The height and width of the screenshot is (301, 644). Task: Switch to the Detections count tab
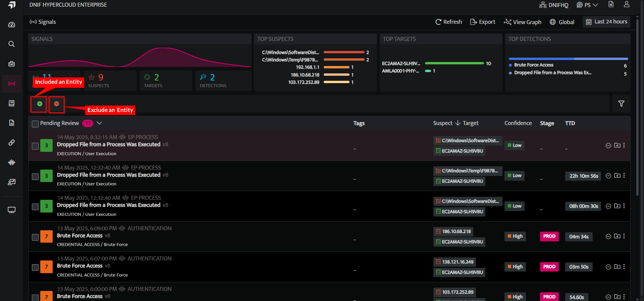(223, 81)
